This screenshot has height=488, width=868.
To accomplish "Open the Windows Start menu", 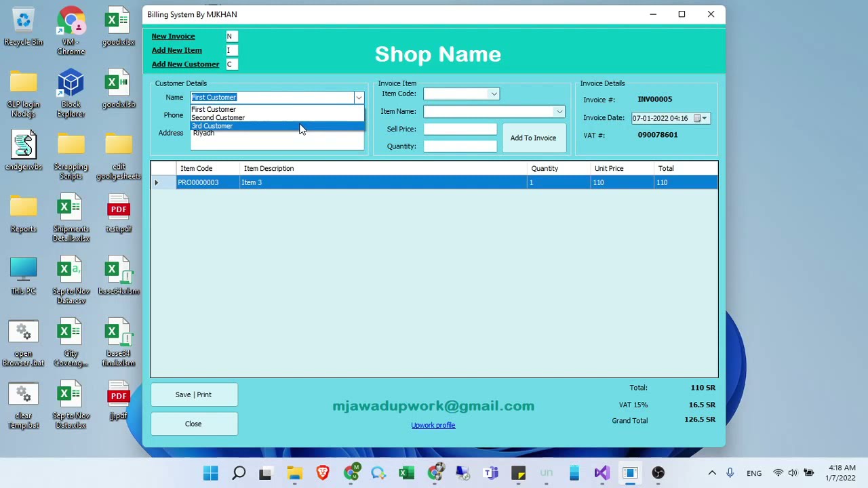I will coord(210,473).
